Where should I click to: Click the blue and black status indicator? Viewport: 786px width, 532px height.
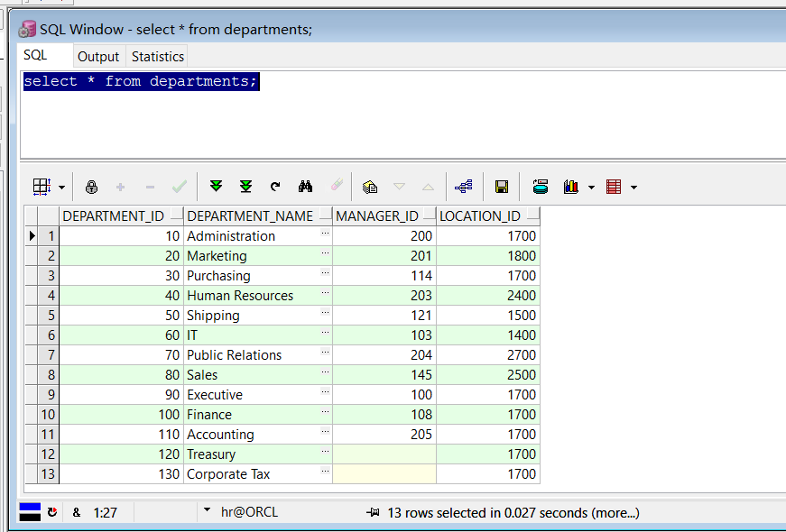pos(30,512)
